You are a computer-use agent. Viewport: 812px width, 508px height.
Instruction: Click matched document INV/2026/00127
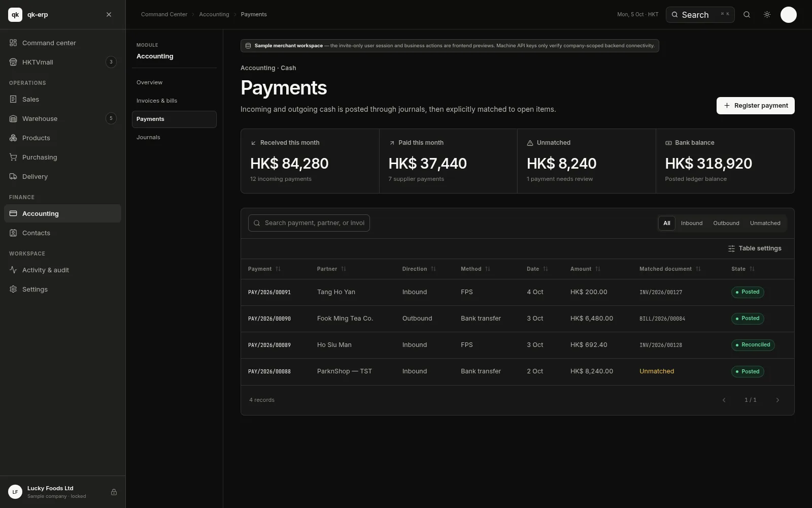[x=661, y=292]
